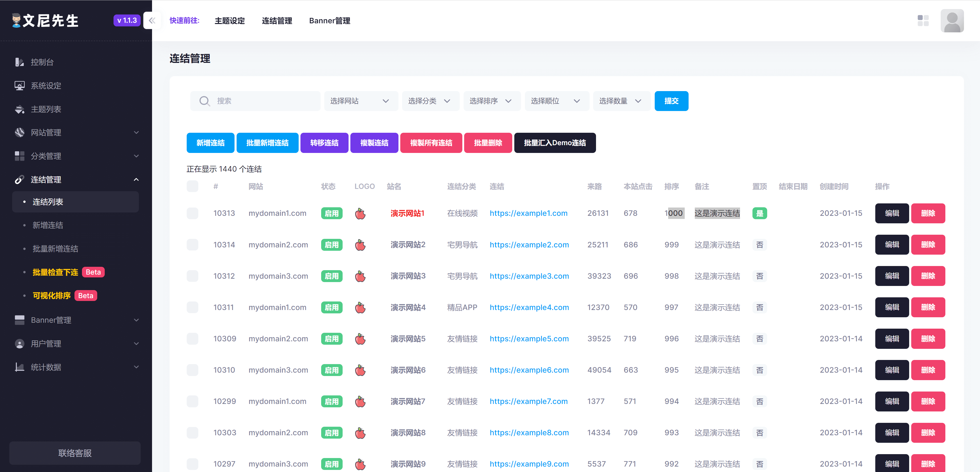This screenshot has height=472, width=980.
Task: Check the checkbox for row 10314
Action: coord(192,244)
